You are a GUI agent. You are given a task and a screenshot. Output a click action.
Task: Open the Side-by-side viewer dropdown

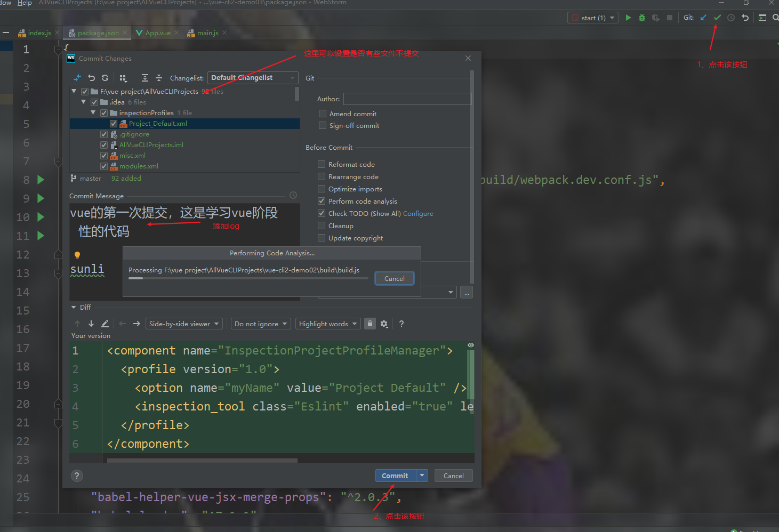tap(184, 324)
